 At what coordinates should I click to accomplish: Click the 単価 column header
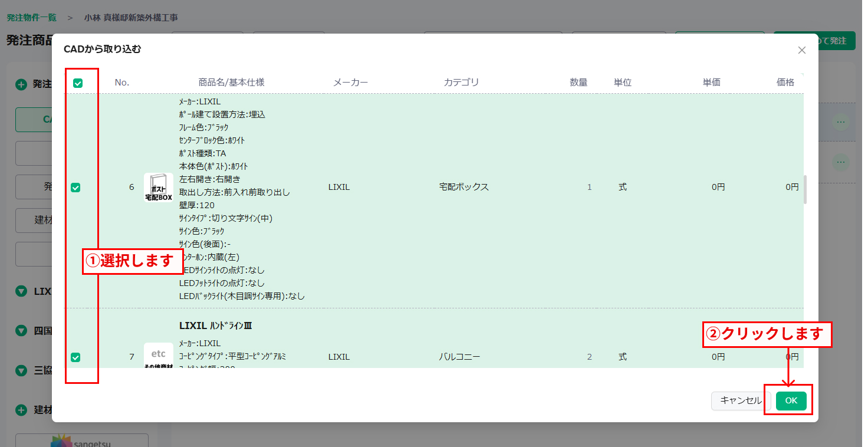coord(712,83)
